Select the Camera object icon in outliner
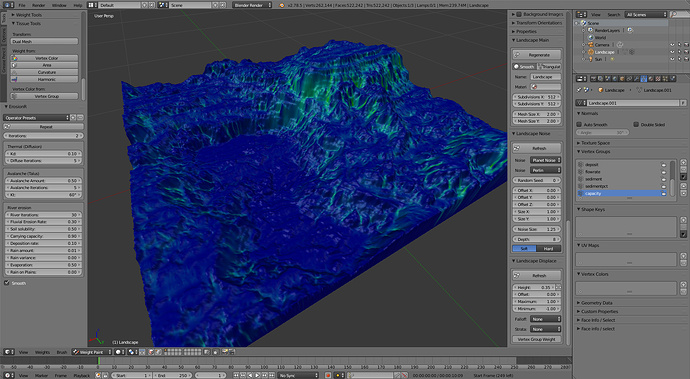 coord(591,45)
